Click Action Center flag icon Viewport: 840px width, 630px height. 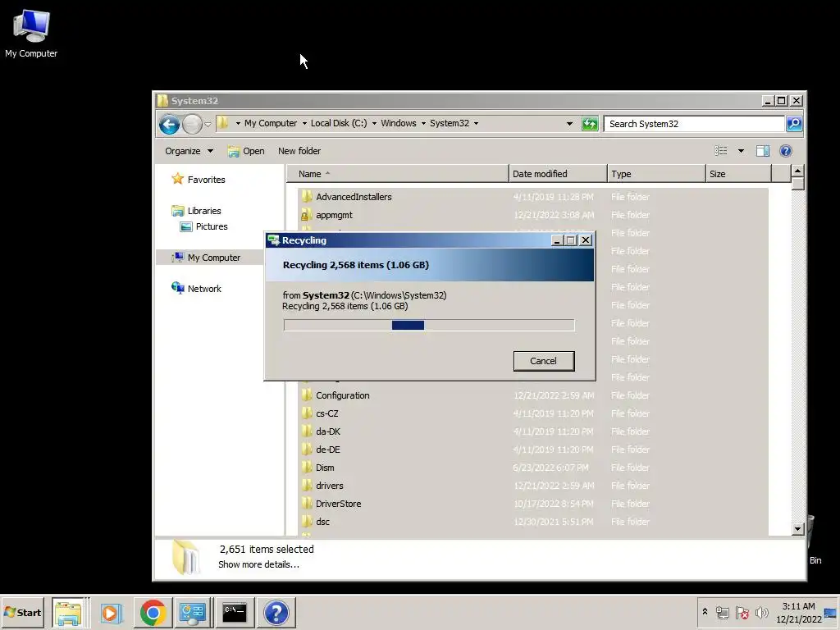[742, 612]
